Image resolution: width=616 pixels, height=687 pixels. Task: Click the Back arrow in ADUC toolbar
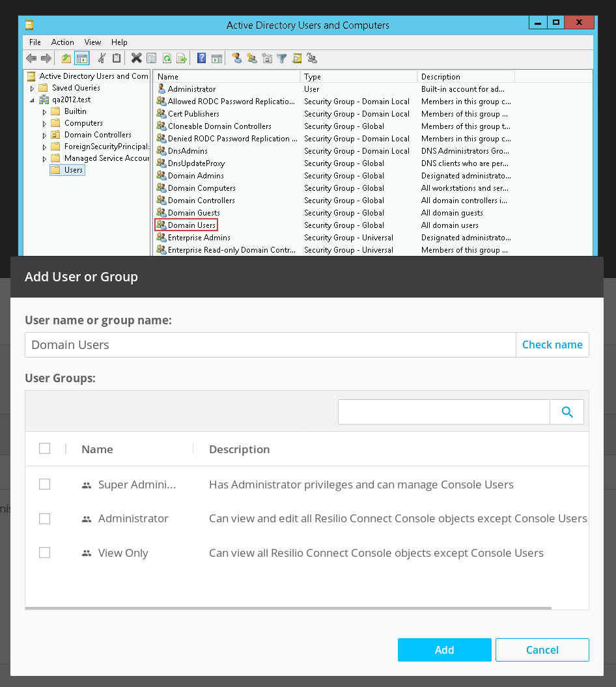pos(31,59)
